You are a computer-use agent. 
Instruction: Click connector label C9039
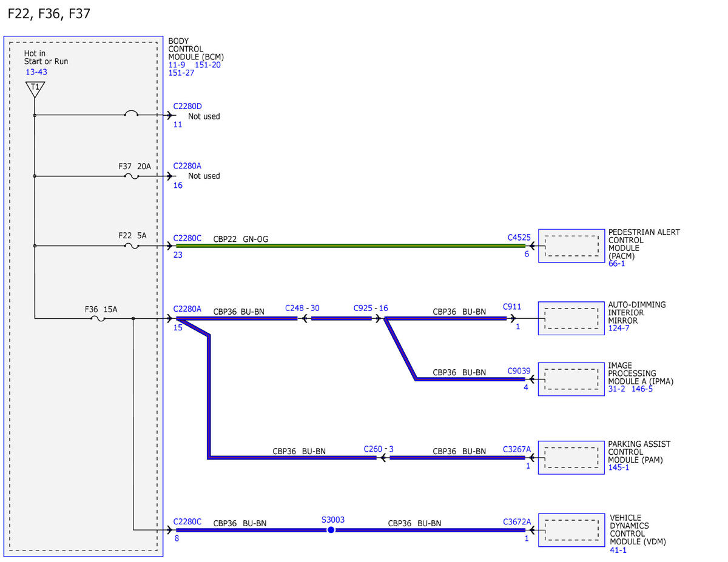519,370
